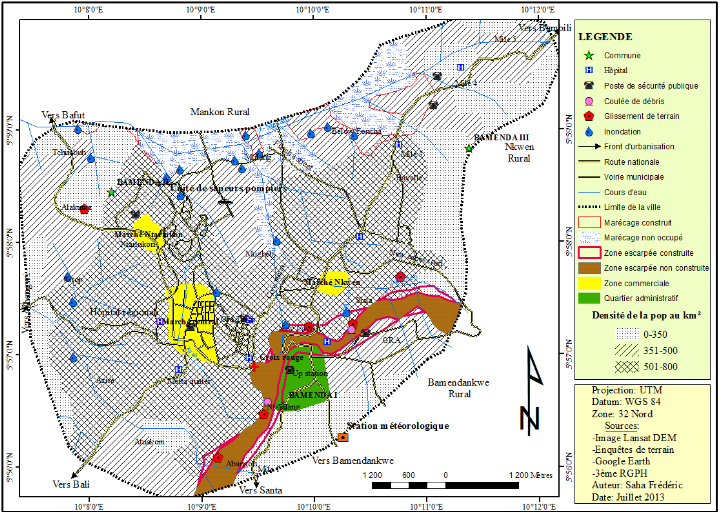Click the '-Image Lansat DEM' source line

coord(634,438)
